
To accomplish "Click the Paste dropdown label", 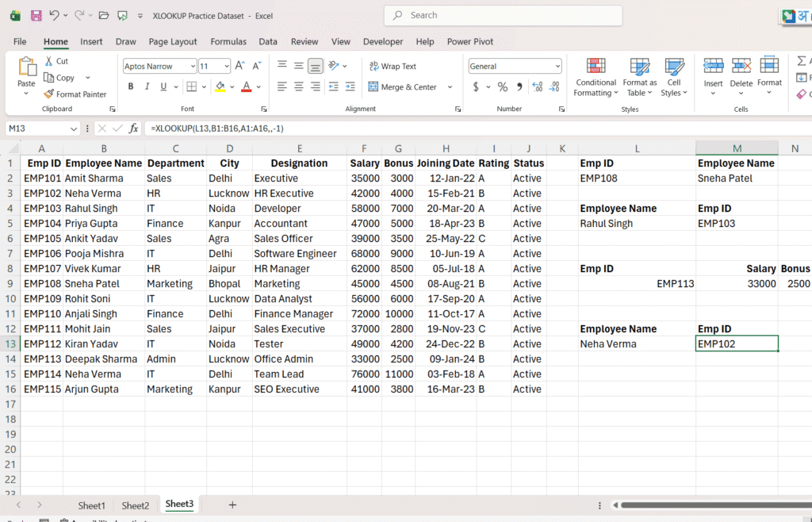I will point(26,87).
